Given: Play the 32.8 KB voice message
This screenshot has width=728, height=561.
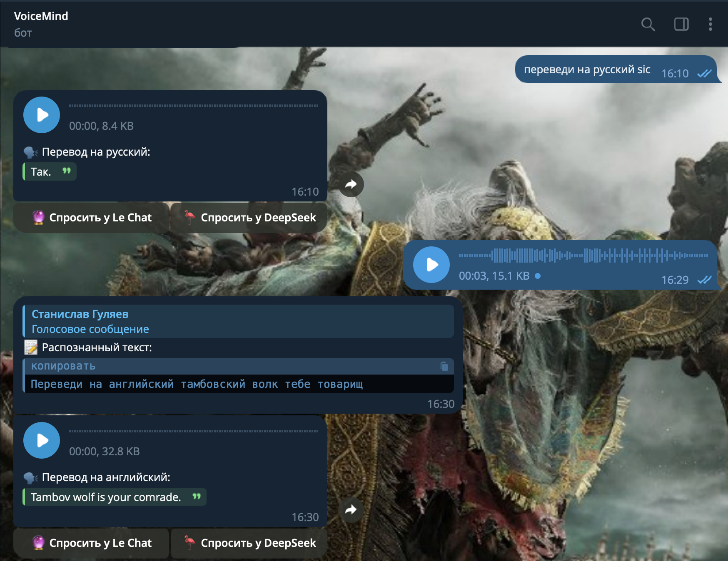Looking at the screenshot, I should [x=42, y=440].
